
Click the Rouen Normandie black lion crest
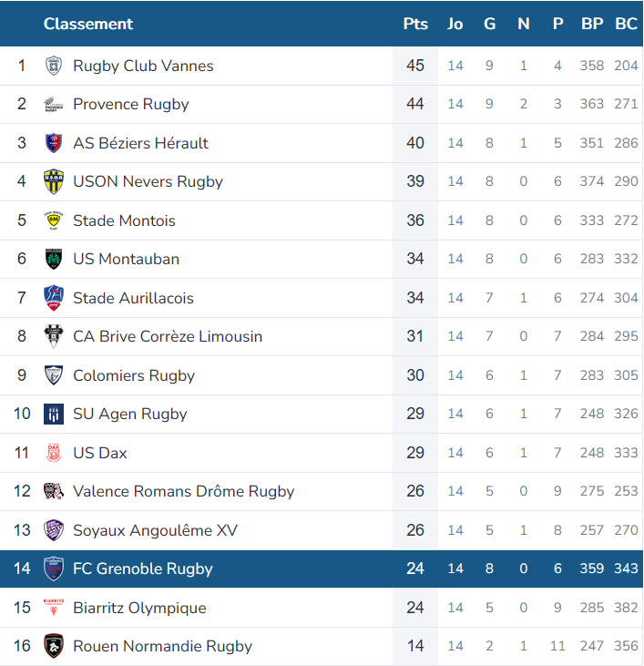tap(54, 646)
